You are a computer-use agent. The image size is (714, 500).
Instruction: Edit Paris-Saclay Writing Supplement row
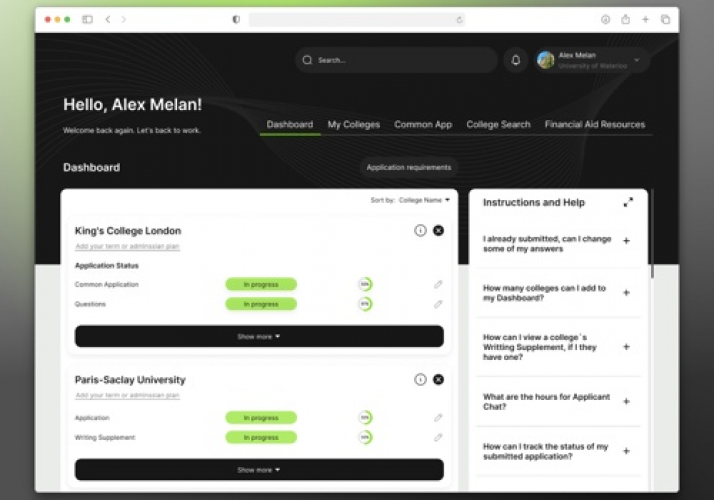click(x=438, y=438)
